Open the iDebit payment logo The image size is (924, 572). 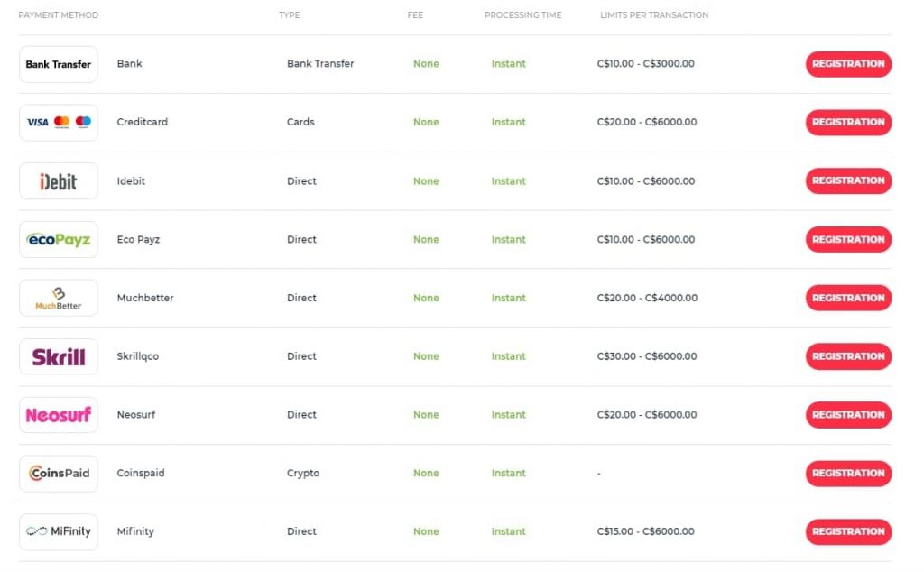tap(59, 180)
